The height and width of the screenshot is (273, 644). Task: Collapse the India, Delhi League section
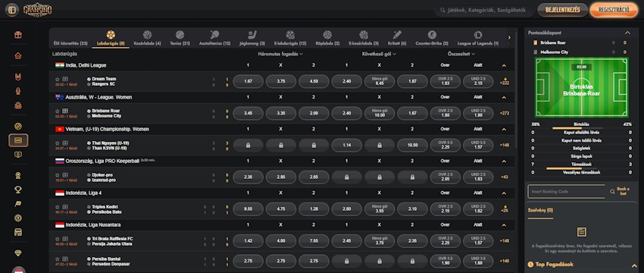(504, 65)
